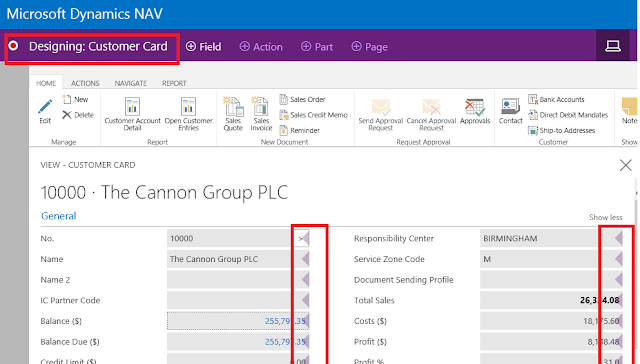This screenshot has height=364, width=640.
Task: Switch to the NAVIGATE ribbon tab
Action: (131, 83)
